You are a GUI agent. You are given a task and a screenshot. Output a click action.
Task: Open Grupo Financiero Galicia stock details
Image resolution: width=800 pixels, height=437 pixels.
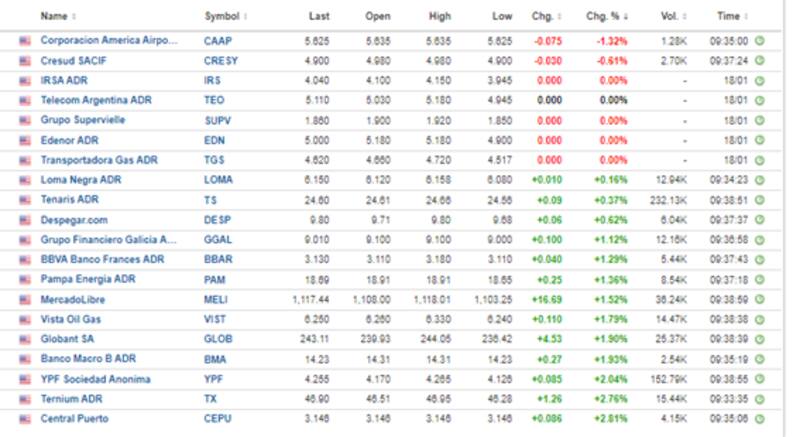click(108, 239)
